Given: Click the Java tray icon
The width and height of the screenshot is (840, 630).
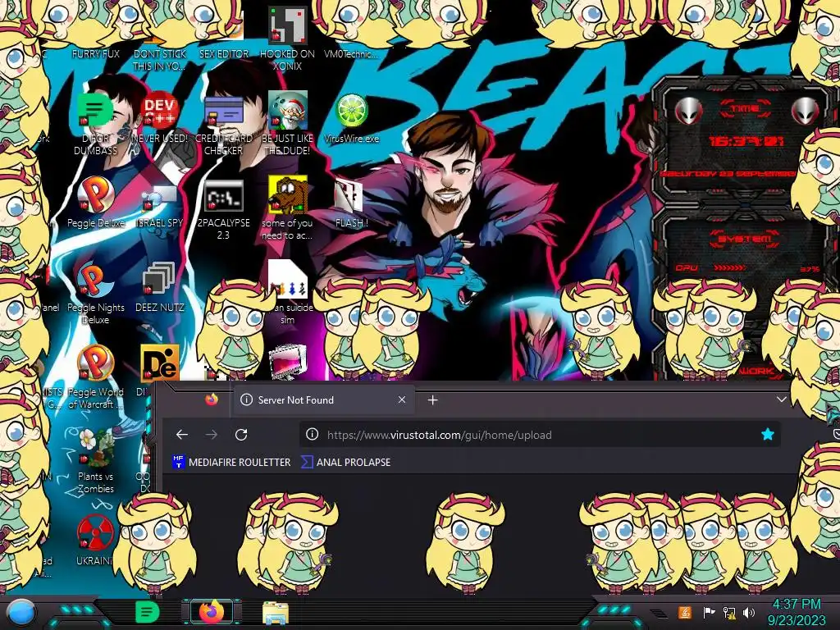Looking at the screenshot, I should coord(685,612).
